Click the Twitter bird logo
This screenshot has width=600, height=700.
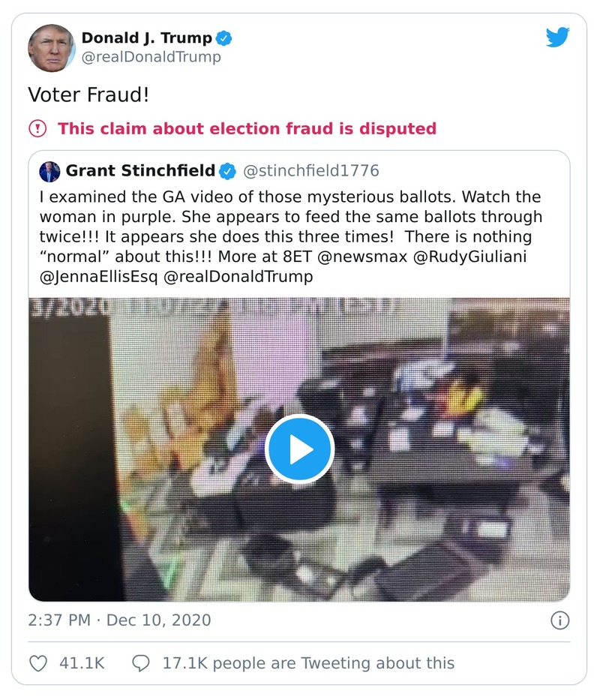(x=557, y=38)
